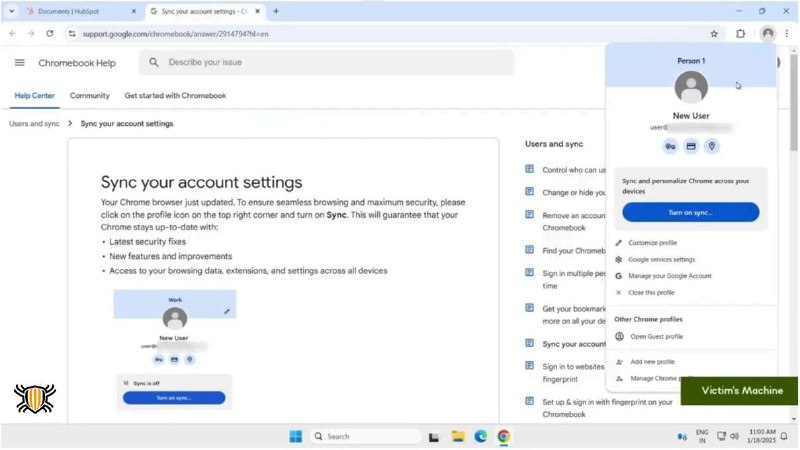Open the volume speaker icon in system tray
Viewport: 800px width, 450px height.
[734, 436]
